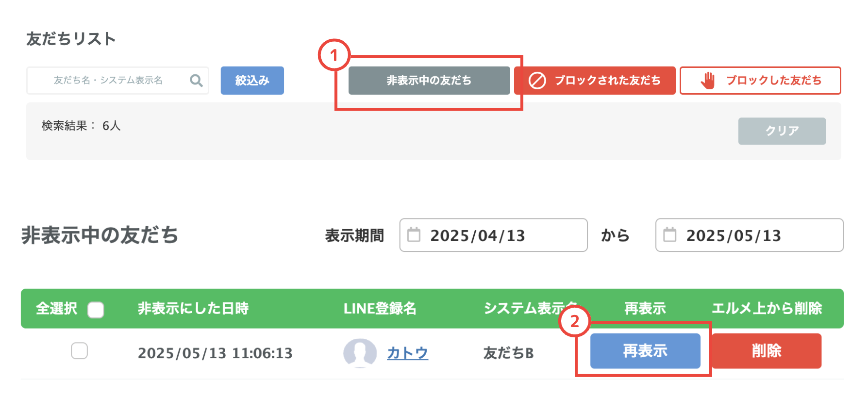Click the blocked circle-slash icon
Screen dimensions: 868x397
pos(537,81)
